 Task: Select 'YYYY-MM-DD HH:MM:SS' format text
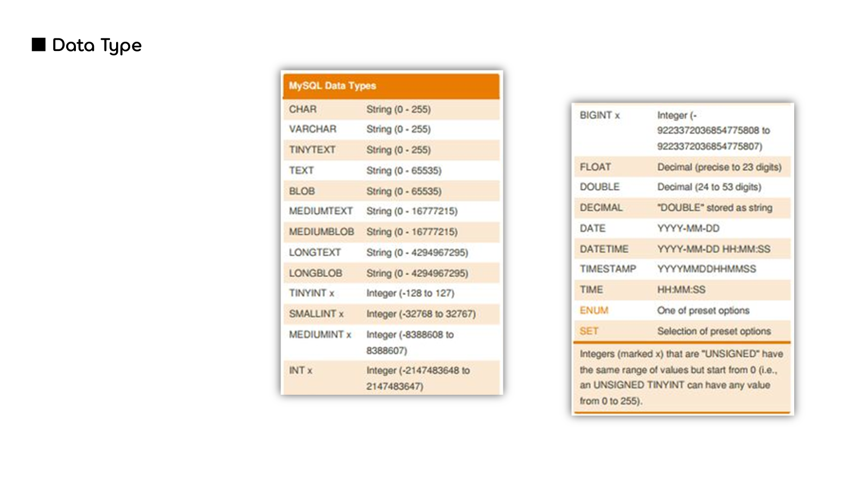pos(713,249)
